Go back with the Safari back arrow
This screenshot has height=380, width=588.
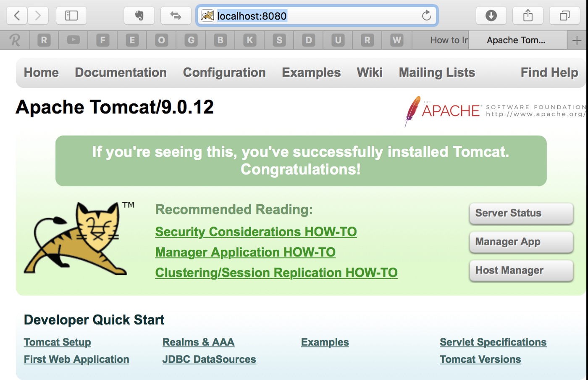17,16
